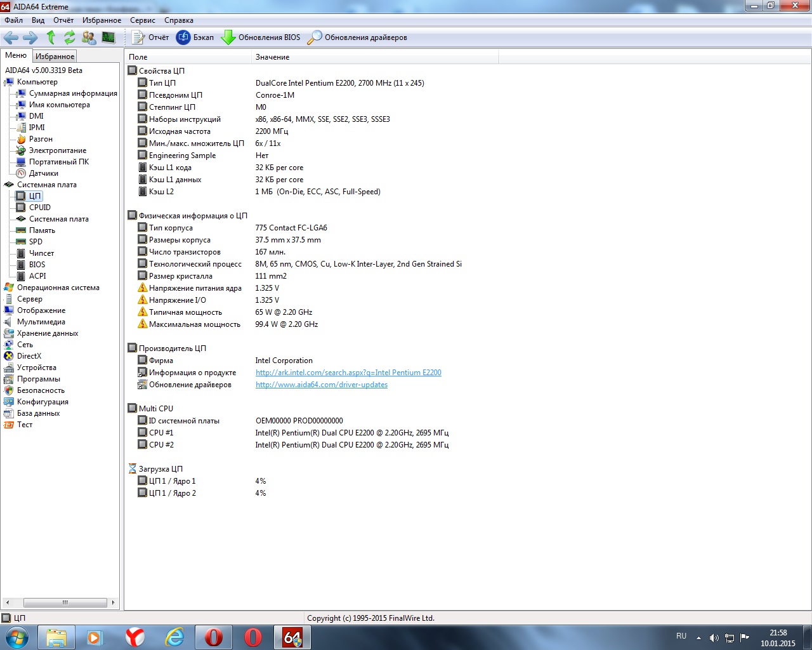Image resolution: width=812 pixels, height=650 pixels.
Task: Open the Вид menu
Action: coord(38,20)
